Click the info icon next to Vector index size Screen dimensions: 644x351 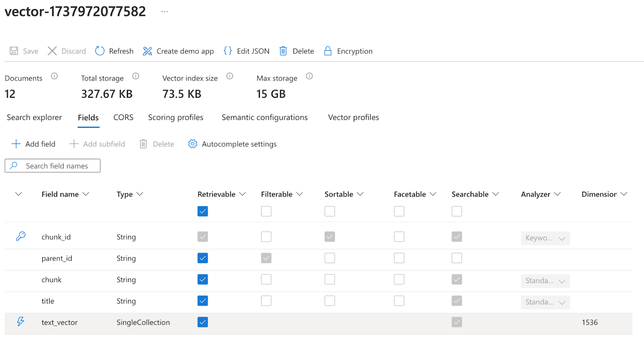pyautogui.click(x=230, y=76)
